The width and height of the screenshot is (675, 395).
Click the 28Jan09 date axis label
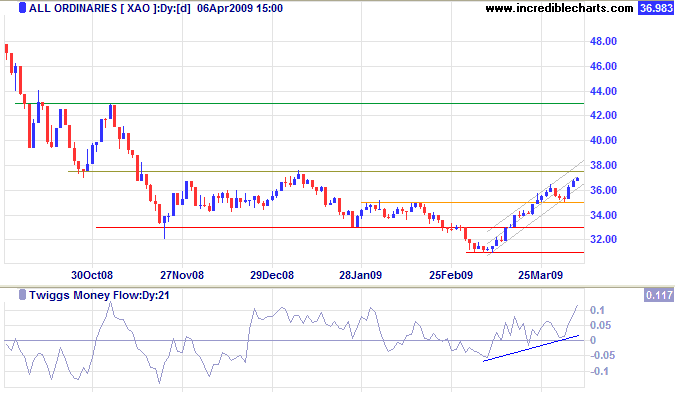point(361,275)
